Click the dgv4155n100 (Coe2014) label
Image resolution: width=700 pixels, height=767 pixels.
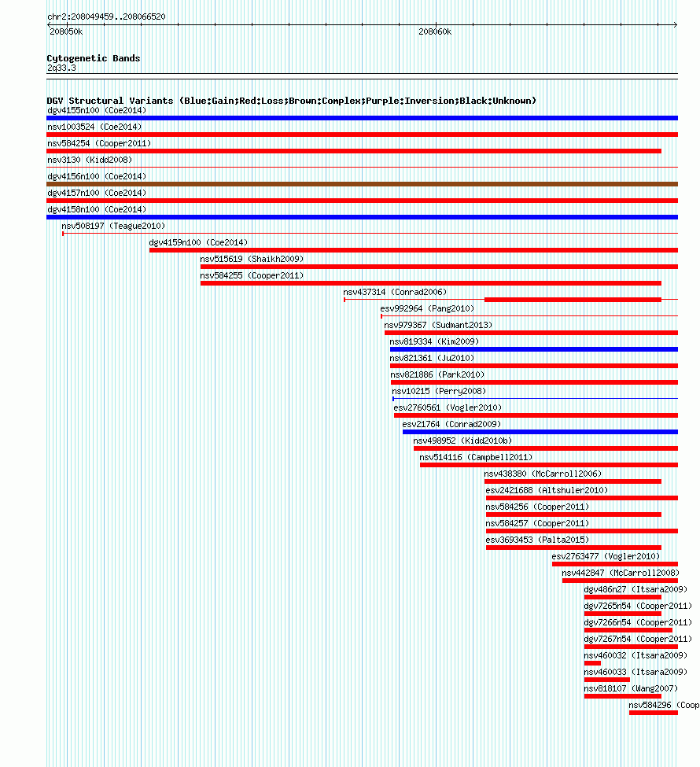97,111
